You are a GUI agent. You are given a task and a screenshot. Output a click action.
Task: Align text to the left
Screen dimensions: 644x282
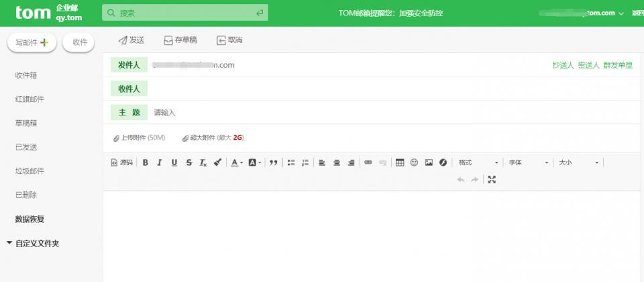(323, 162)
